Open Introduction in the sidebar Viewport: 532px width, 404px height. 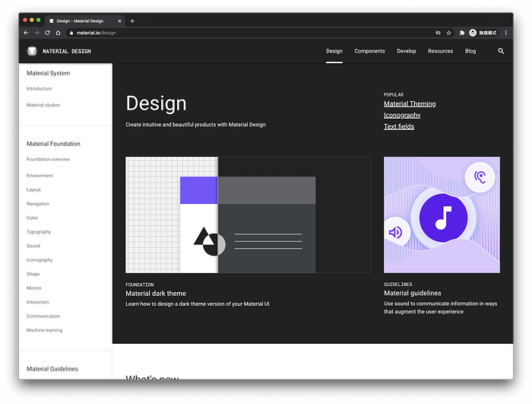point(40,89)
